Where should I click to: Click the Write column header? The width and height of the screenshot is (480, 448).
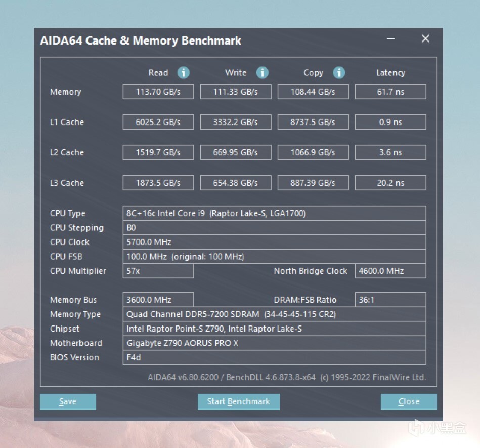[x=236, y=73]
